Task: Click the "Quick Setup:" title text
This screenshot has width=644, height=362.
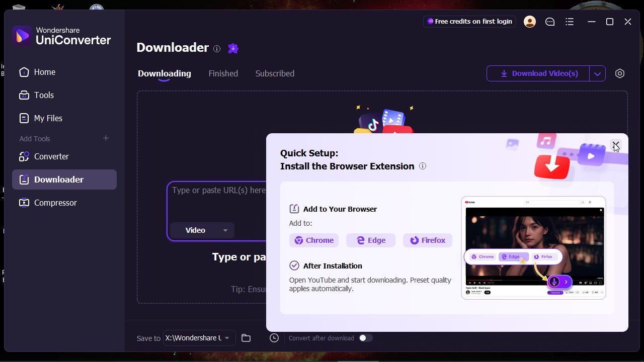Action: pos(309,153)
